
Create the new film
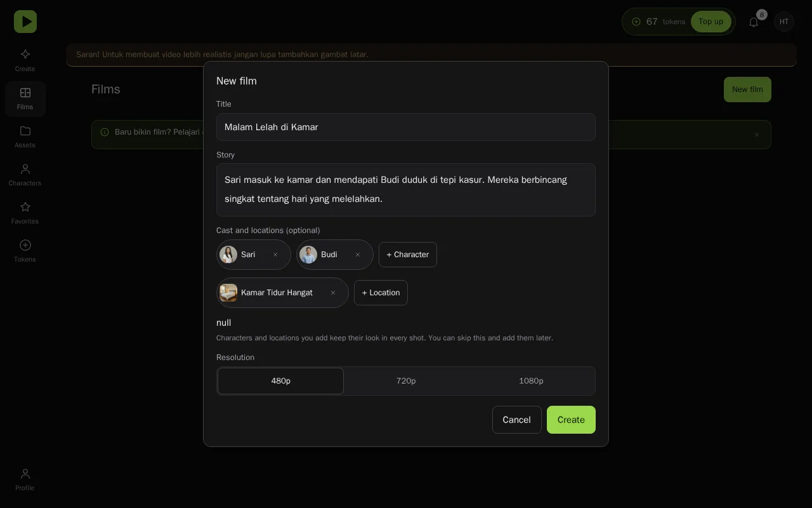click(x=571, y=420)
